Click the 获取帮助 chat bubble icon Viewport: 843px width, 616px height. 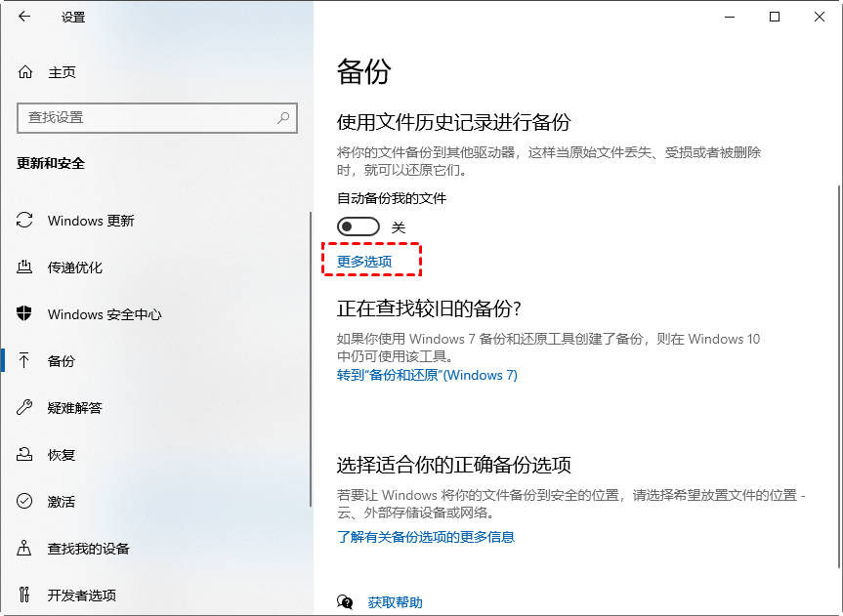345,602
